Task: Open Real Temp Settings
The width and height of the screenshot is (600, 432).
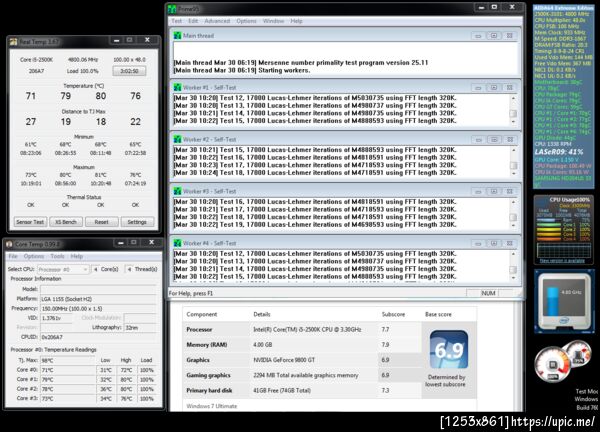Action: [x=137, y=222]
